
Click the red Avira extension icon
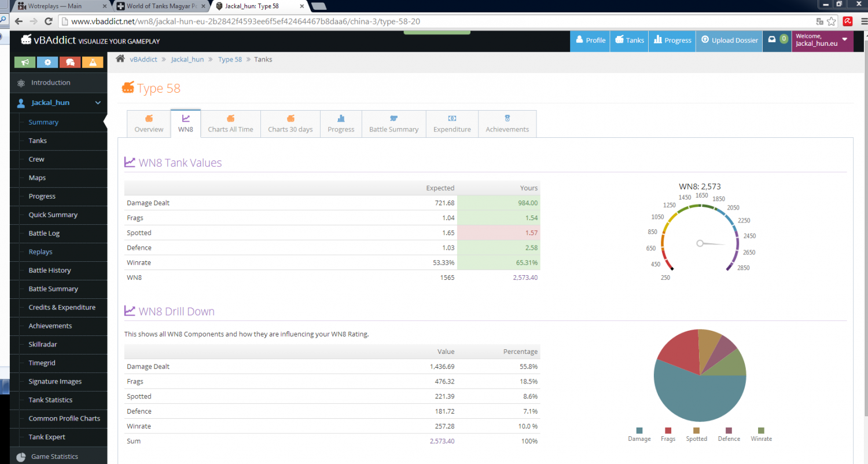(847, 21)
